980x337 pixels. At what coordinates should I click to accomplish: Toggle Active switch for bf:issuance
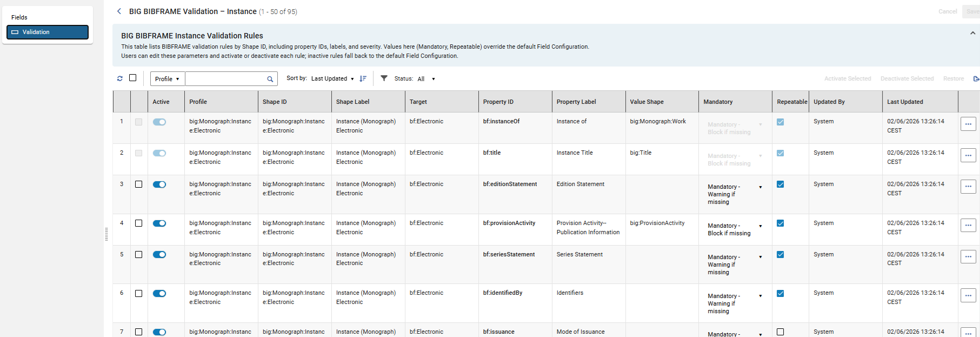click(x=159, y=332)
